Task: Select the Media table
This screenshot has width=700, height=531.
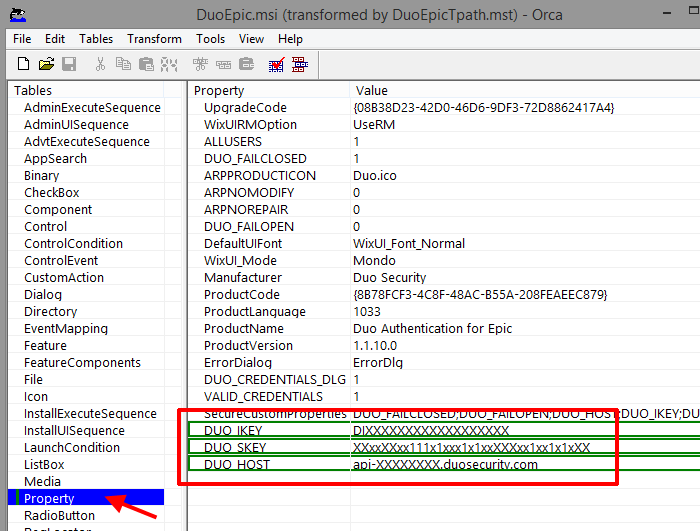Action: 42,481
